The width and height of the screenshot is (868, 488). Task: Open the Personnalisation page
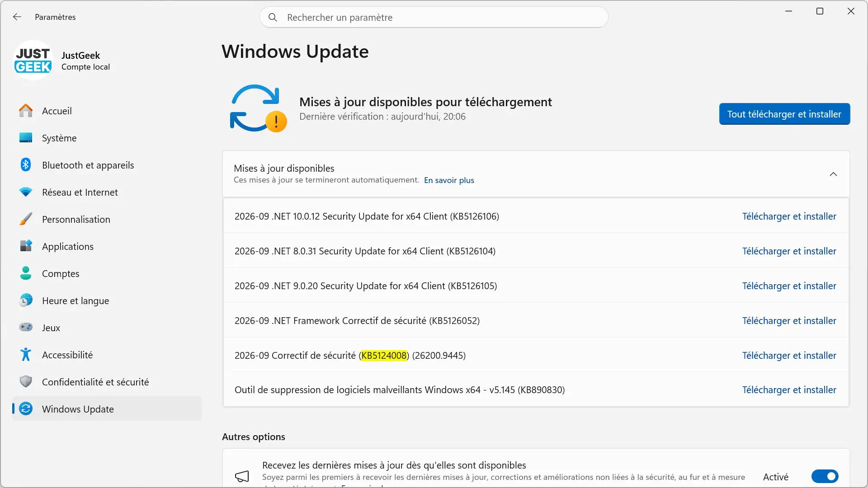[107, 219]
